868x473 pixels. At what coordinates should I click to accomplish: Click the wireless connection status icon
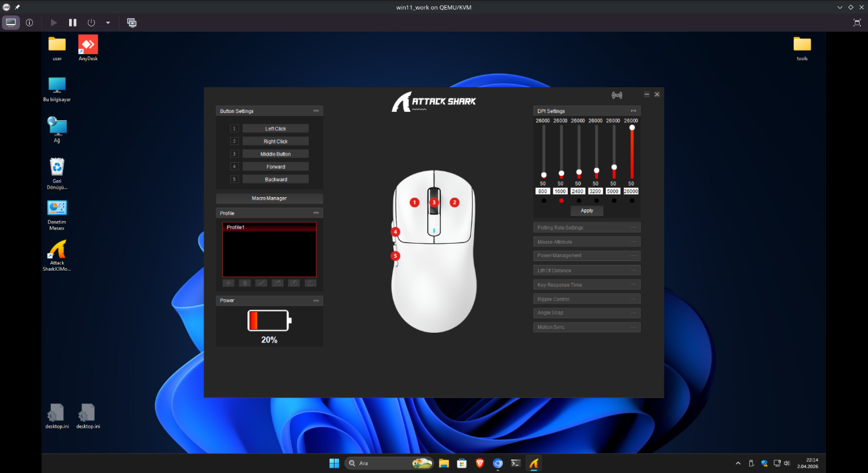(x=617, y=95)
